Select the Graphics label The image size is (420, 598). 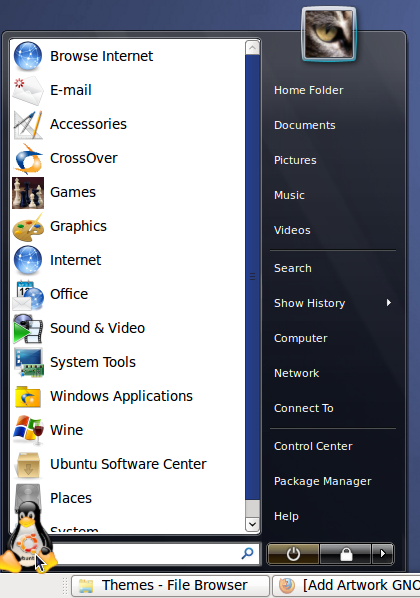[x=79, y=226]
